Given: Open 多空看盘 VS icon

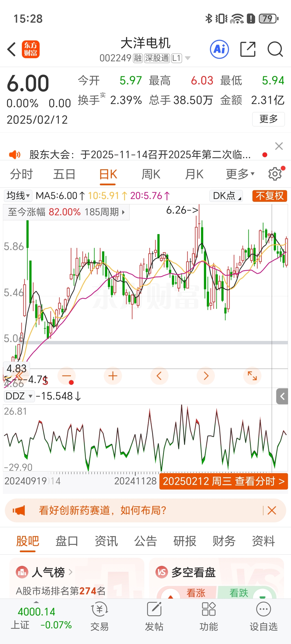Looking at the screenshot, I should click(162, 572).
